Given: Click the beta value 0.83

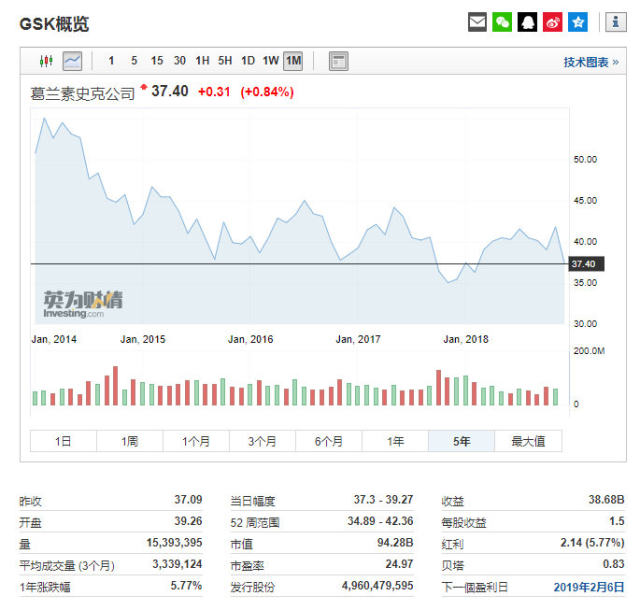Looking at the screenshot, I should click(613, 564).
